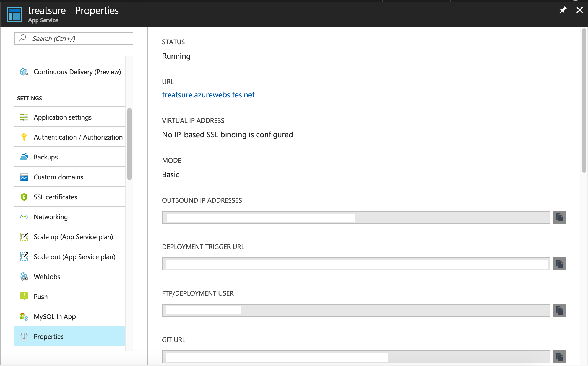588x366 pixels.
Task: Click the SETTINGS section heading
Action: pyautogui.click(x=30, y=98)
